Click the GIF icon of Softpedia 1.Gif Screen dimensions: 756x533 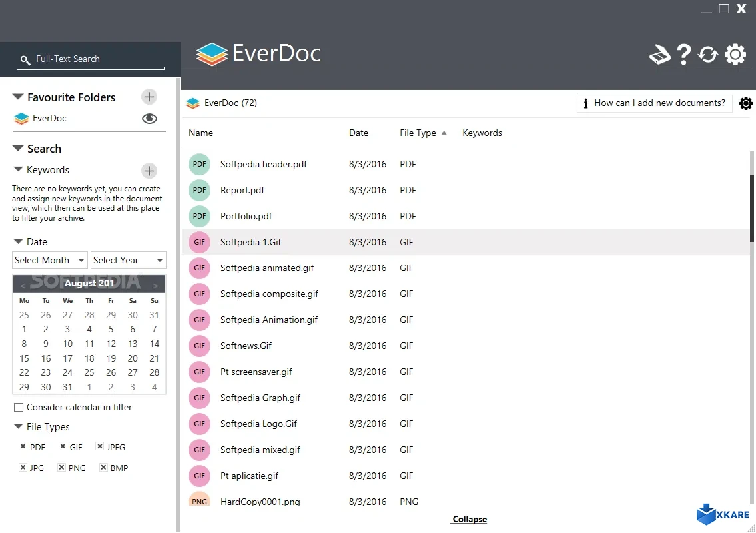click(200, 242)
